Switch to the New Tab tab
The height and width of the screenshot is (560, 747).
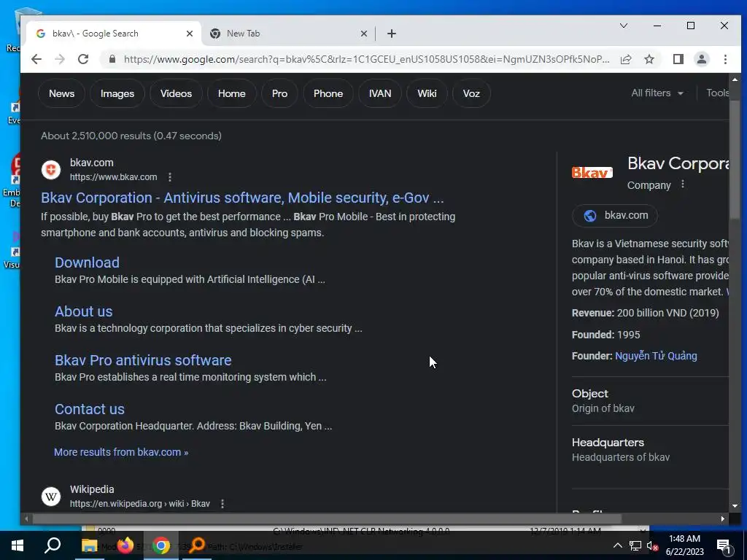point(287,34)
